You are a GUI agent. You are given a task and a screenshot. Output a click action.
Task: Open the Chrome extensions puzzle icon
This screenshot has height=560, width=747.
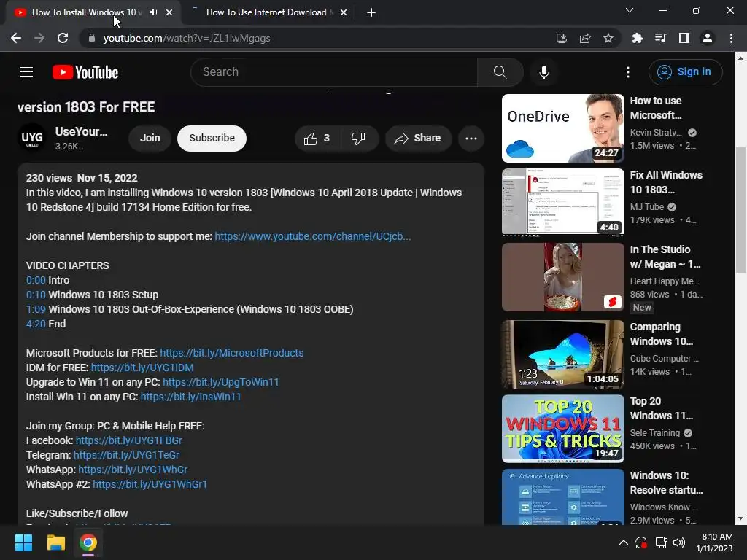tap(637, 38)
